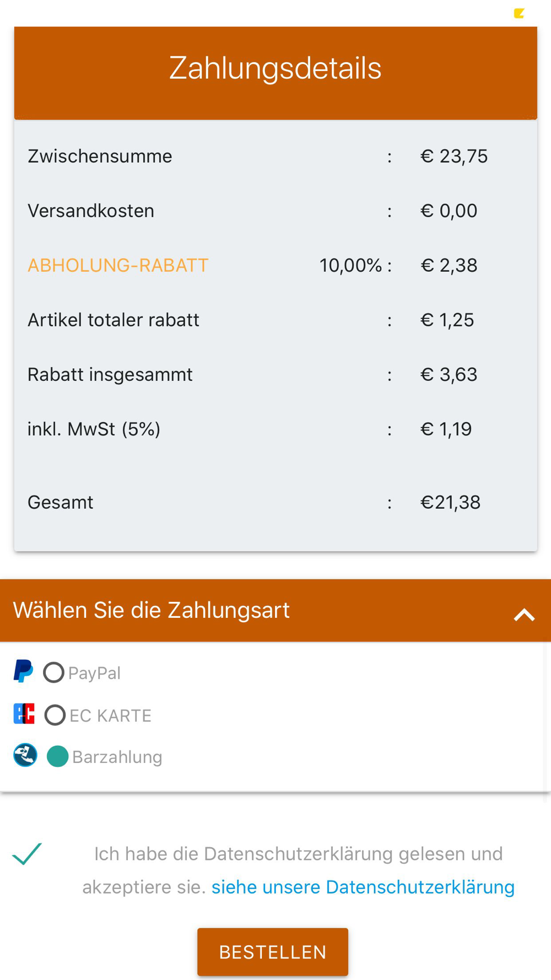Click the yellow icon at top right
Viewport: 551px width, 980px height.
(519, 13)
